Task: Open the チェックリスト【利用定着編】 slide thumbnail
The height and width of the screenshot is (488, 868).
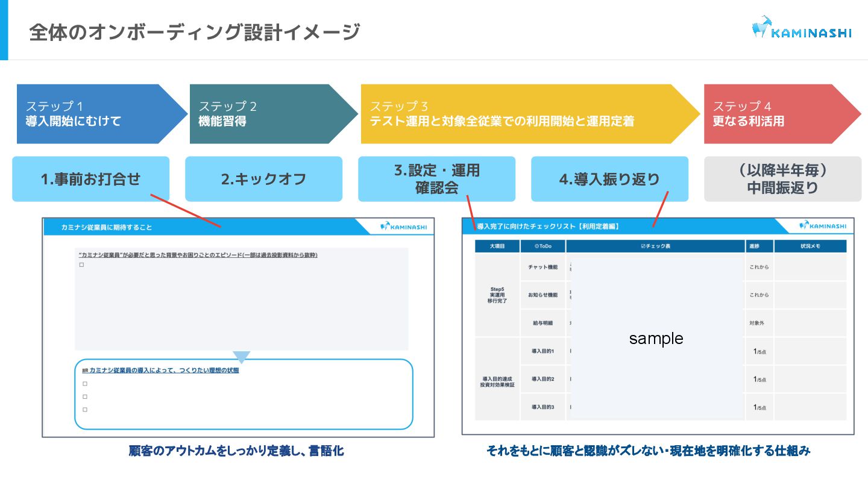Action: (x=658, y=326)
